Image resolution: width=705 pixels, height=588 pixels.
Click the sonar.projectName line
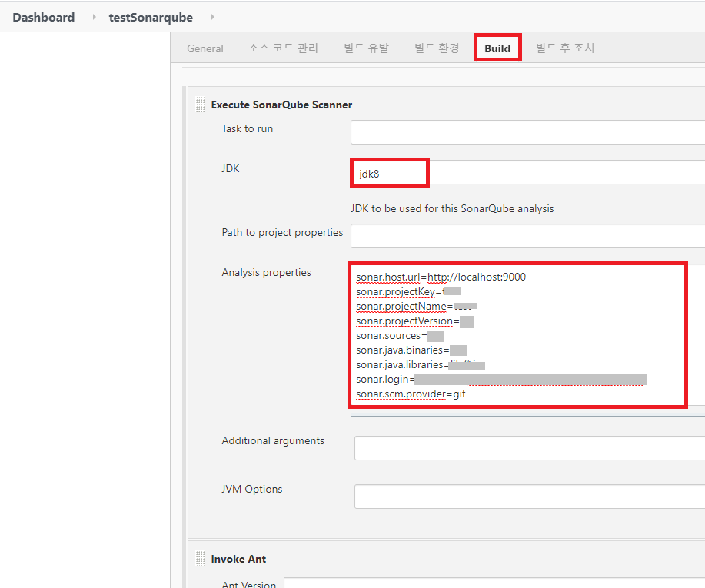[416, 307]
